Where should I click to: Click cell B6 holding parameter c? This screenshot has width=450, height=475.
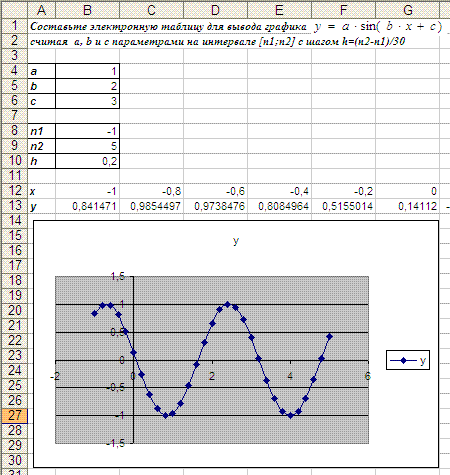coord(87,101)
